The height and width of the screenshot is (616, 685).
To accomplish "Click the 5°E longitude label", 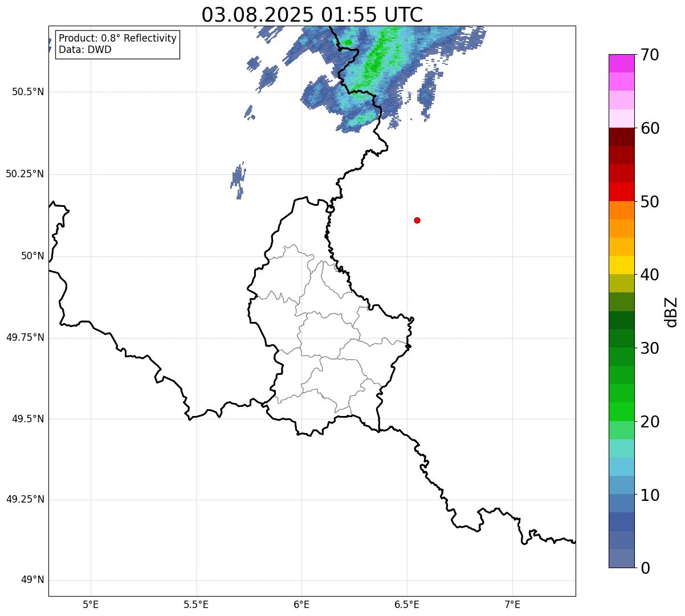I will (x=91, y=604).
